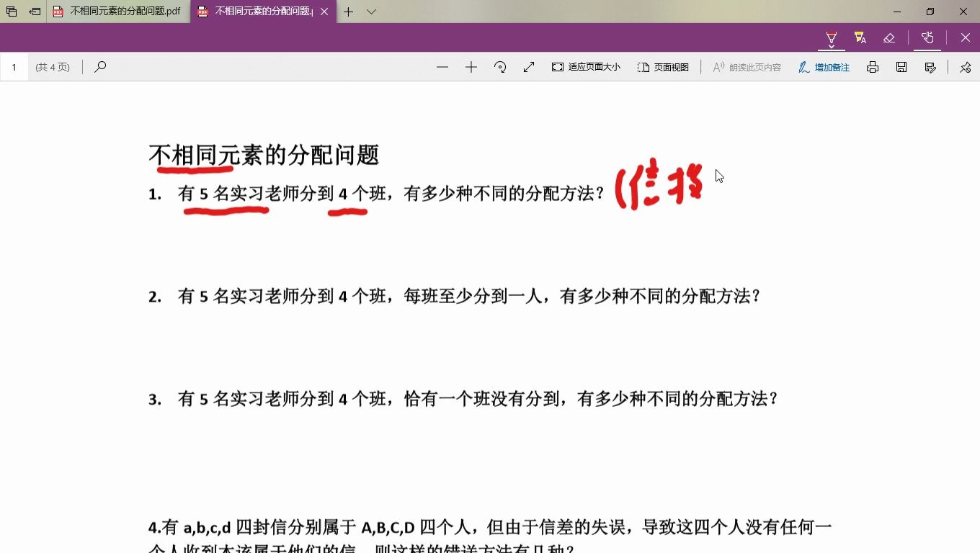Click question 2 text 每班至少分到一人
Image resolution: width=980 pixels, height=553 pixels.
473,296
